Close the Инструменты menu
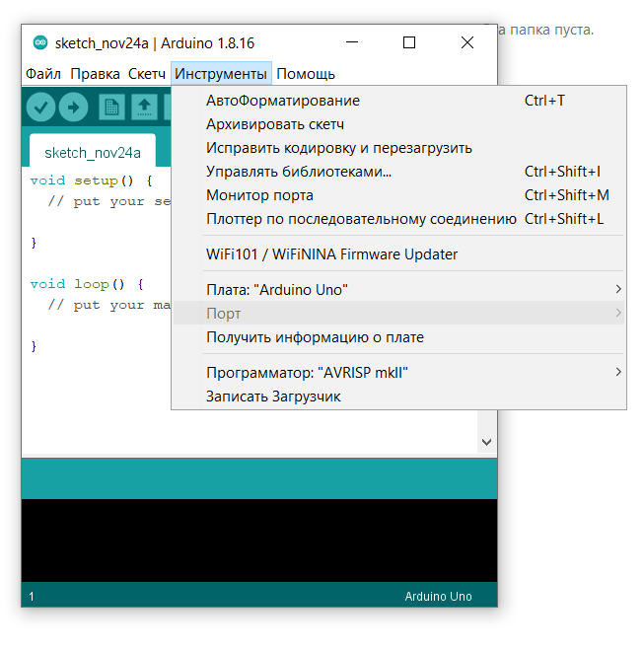This screenshot has height=650, width=644. pyautogui.click(x=221, y=74)
